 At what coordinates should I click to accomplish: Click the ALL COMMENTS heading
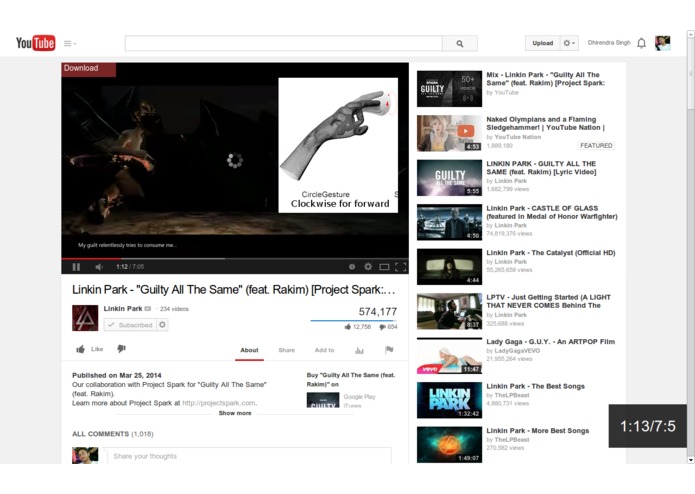pos(113,434)
